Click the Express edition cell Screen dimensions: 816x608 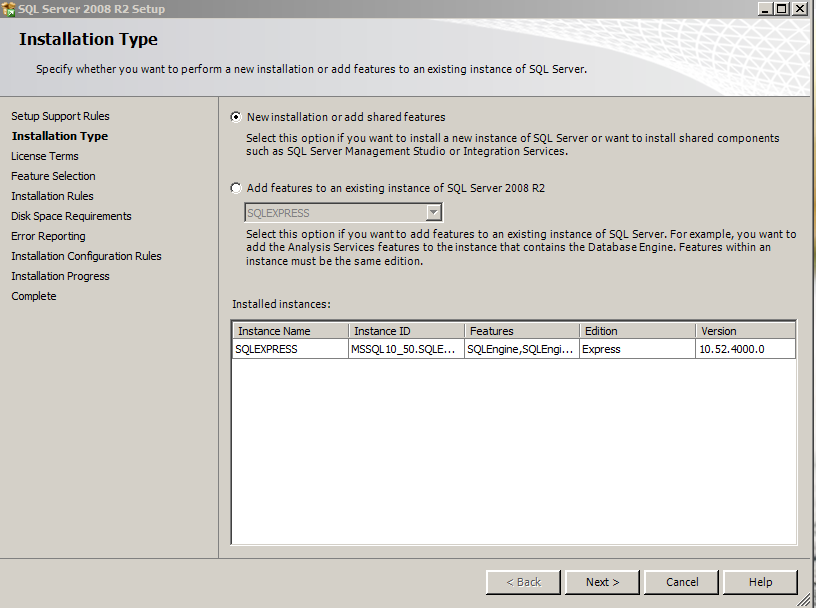638,349
